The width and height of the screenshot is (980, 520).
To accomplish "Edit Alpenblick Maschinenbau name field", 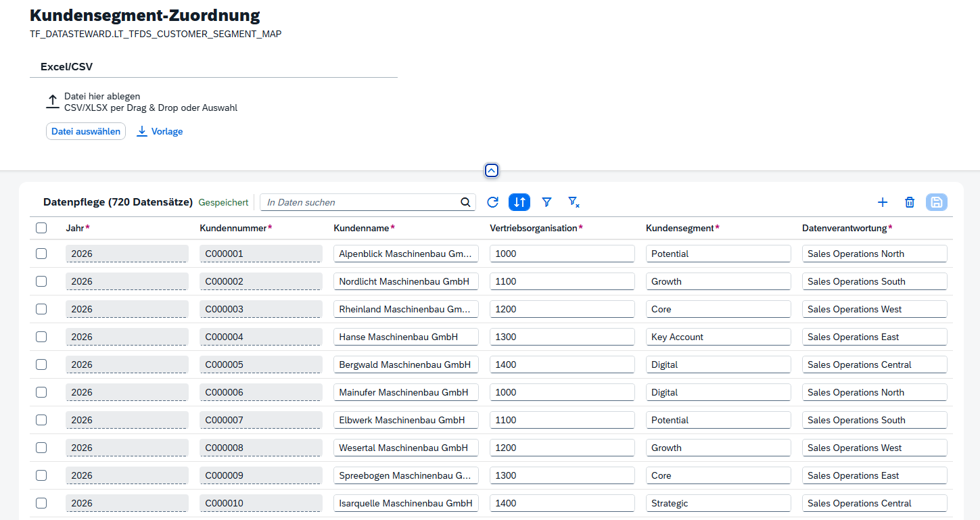I will pos(406,254).
